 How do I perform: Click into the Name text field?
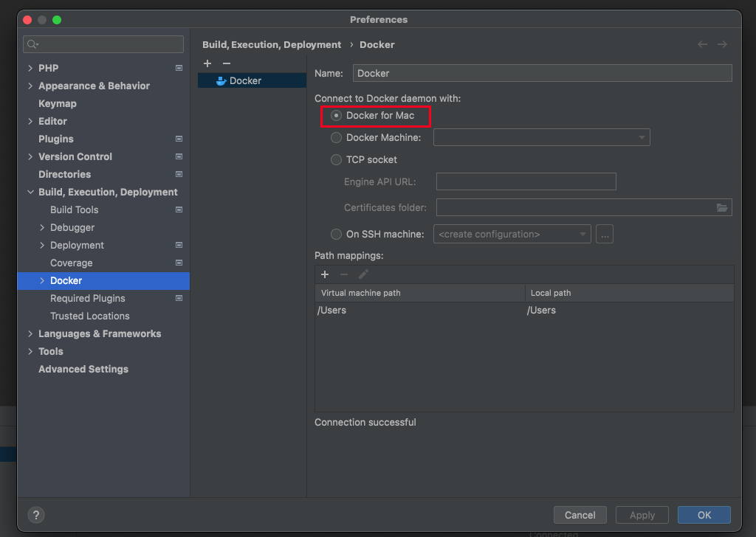pos(542,73)
